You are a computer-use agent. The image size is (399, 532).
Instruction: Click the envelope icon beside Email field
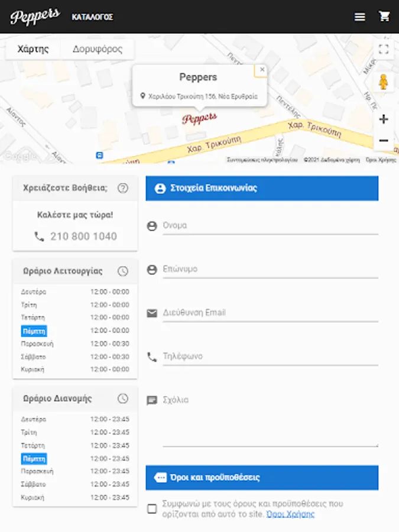pyautogui.click(x=152, y=313)
